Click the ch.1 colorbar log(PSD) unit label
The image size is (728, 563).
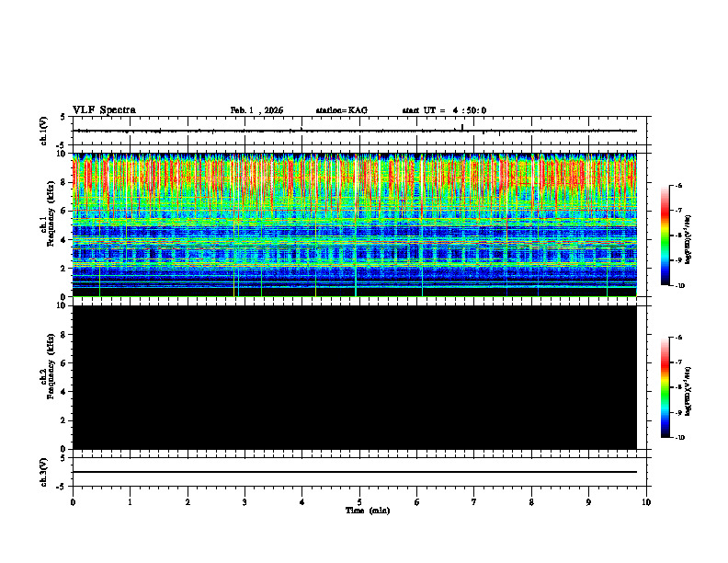click(688, 240)
